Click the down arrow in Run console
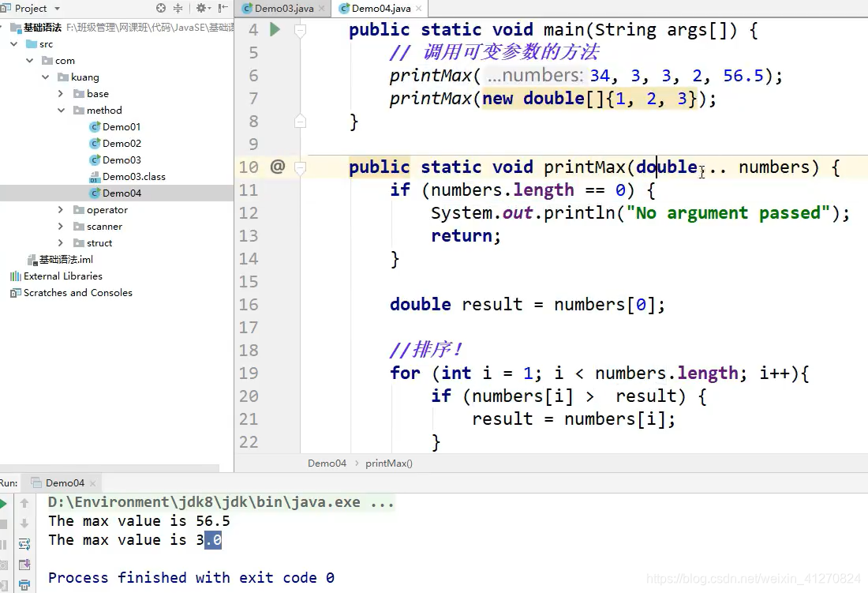The image size is (868, 593). coord(24,524)
